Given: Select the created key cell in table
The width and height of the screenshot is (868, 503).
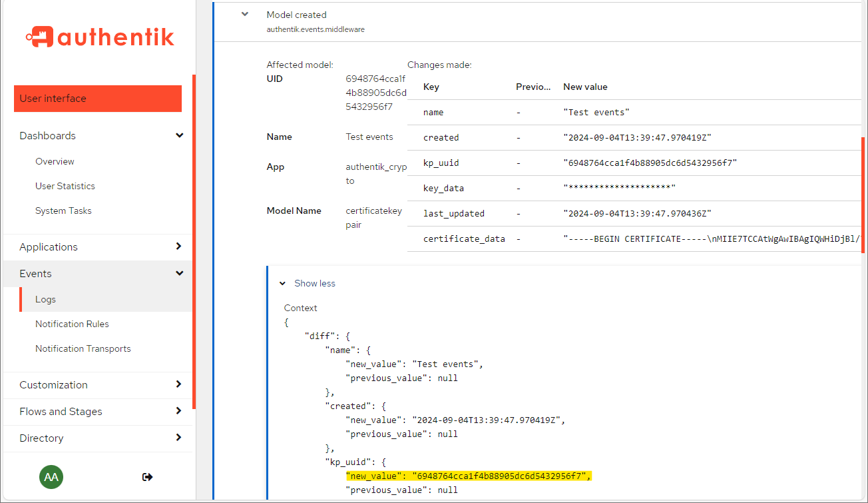Looking at the screenshot, I should click(x=441, y=138).
